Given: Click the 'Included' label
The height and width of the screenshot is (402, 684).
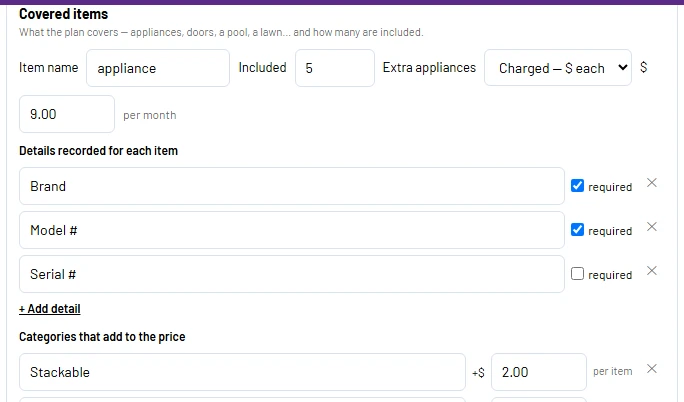Looking at the screenshot, I should [x=263, y=68].
